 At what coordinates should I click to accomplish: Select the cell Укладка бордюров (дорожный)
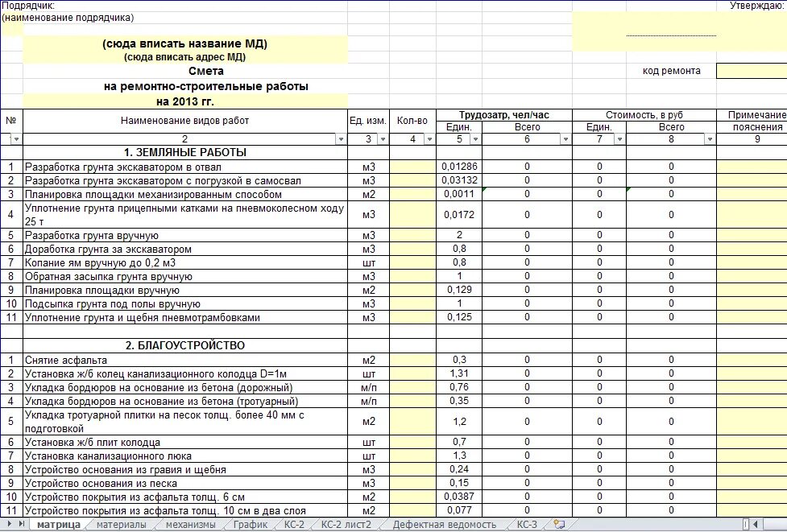click(185, 388)
